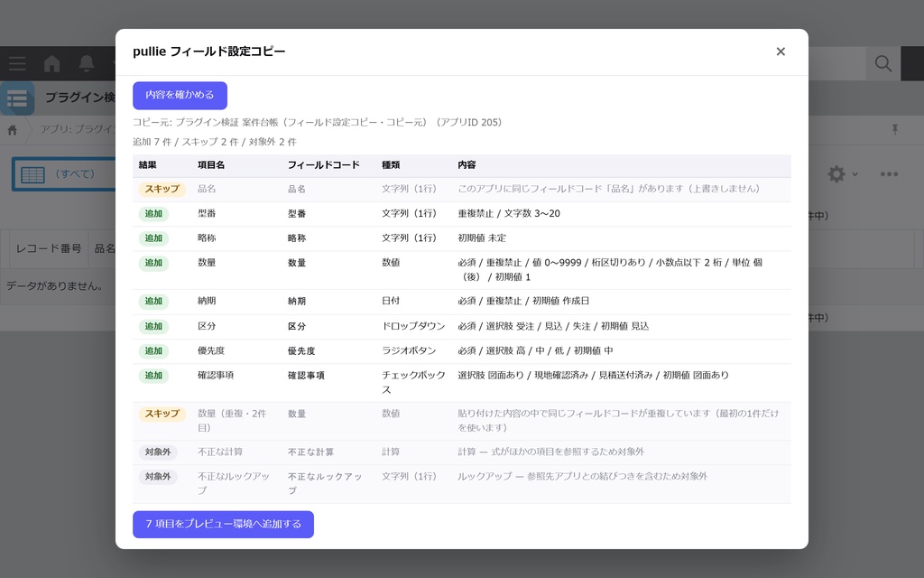Click 追加 badge in 納期 row
The height and width of the screenshot is (578, 924).
pyautogui.click(x=153, y=302)
